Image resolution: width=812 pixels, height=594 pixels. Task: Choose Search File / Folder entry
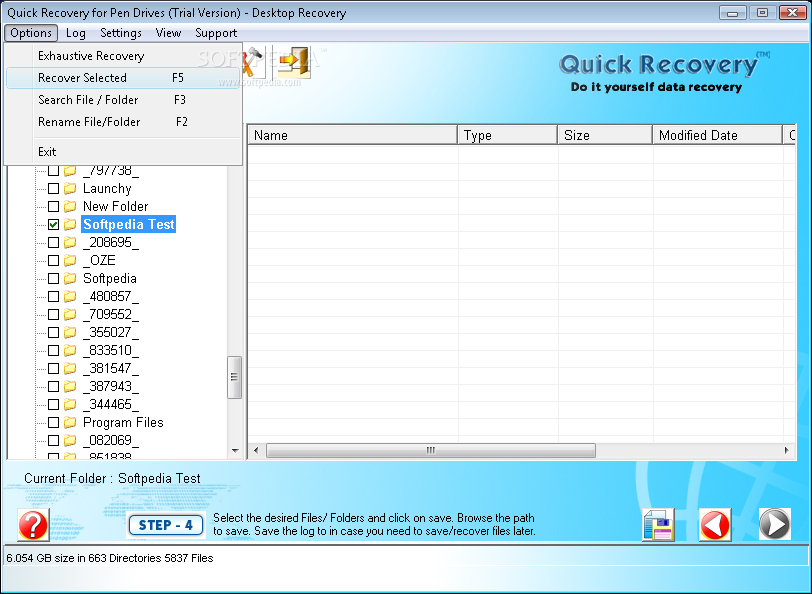pos(123,100)
